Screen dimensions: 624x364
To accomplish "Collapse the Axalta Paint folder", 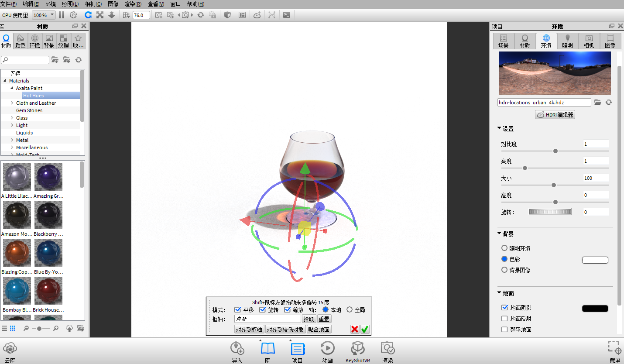I will coord(12,88).
